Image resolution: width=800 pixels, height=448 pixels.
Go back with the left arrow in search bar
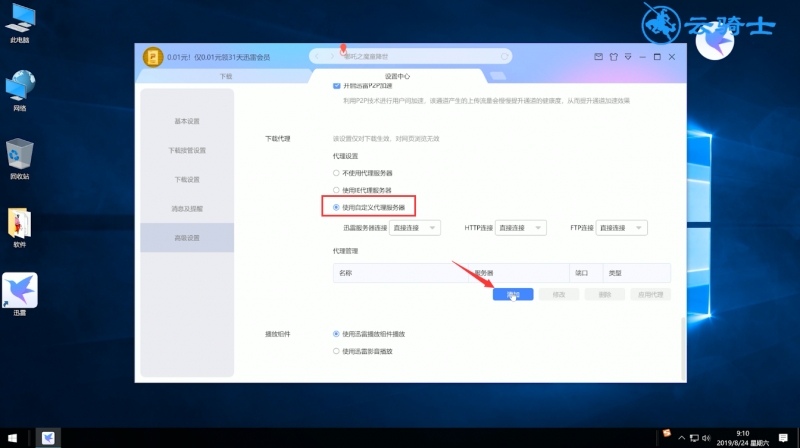point(317,56)
